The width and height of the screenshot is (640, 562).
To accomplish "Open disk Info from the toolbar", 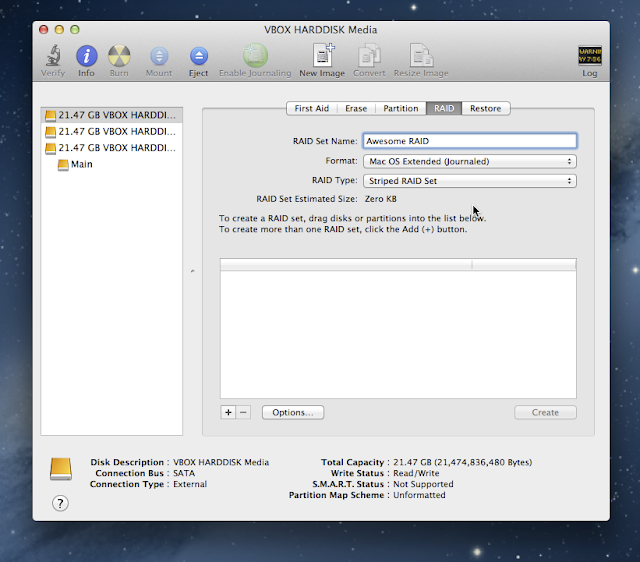I will coord(87,56).
